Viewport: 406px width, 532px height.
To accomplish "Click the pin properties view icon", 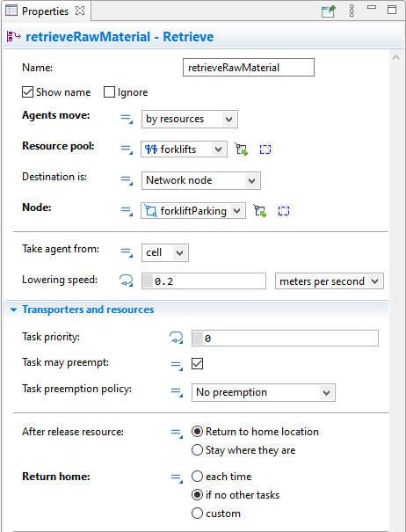I will click(328, 11).
